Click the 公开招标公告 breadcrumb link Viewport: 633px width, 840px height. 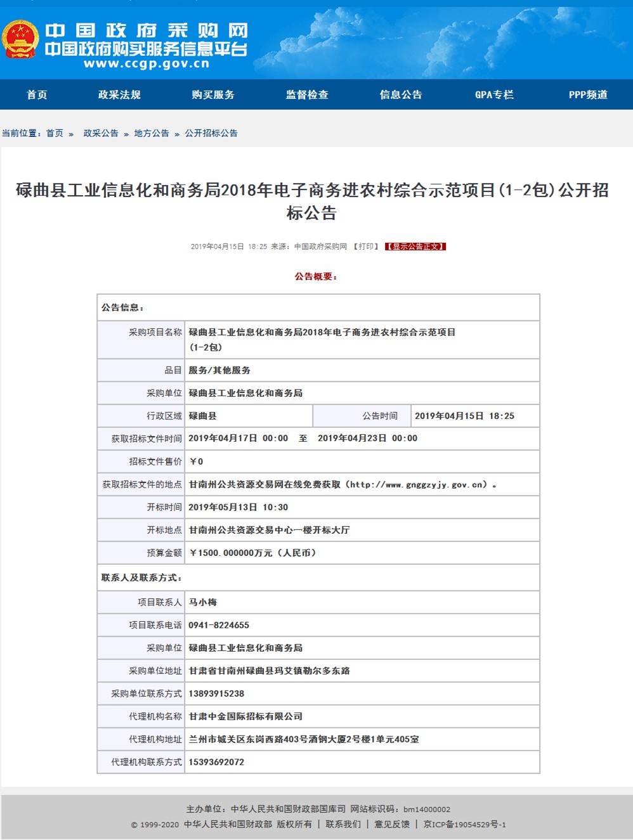pos(211,133)
